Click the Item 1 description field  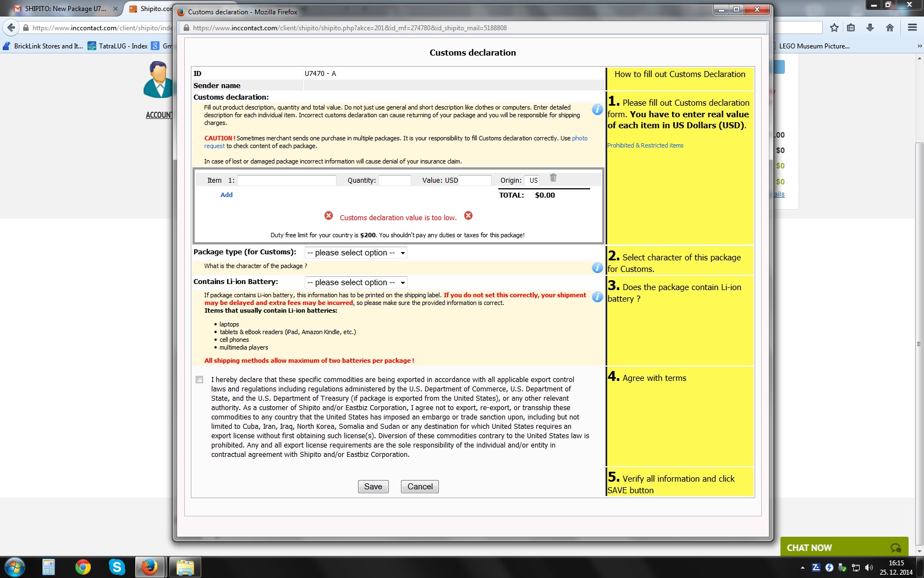coord(287,181)
